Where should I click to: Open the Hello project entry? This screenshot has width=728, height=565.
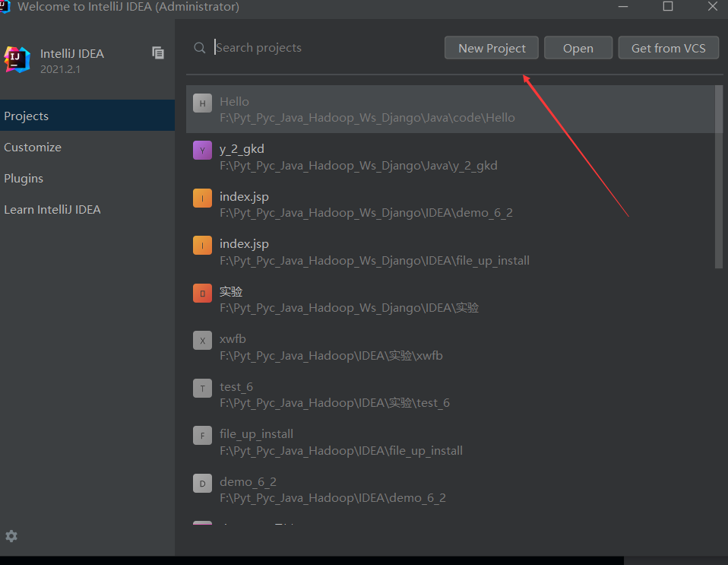pyautogui.click(x=451, y=110)
